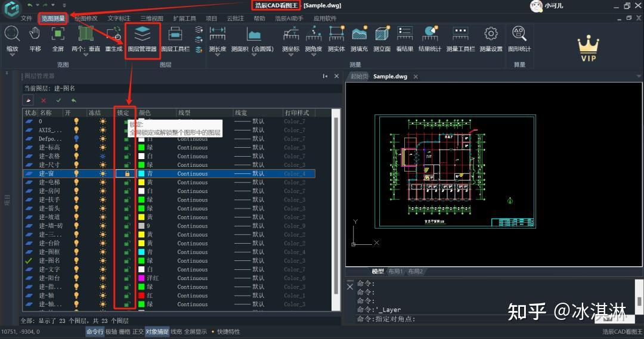This screenshot has height=339, width=644.
Task: Switch to the 文字标注 ribbon tab
Action: tap(119, 18)
